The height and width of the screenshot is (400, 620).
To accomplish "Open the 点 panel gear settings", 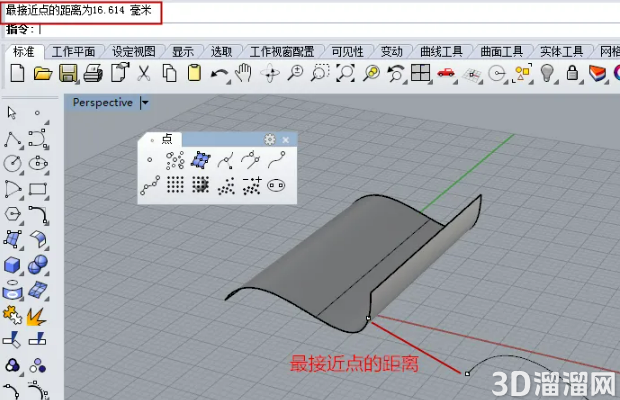I will [x=270, y=140].
